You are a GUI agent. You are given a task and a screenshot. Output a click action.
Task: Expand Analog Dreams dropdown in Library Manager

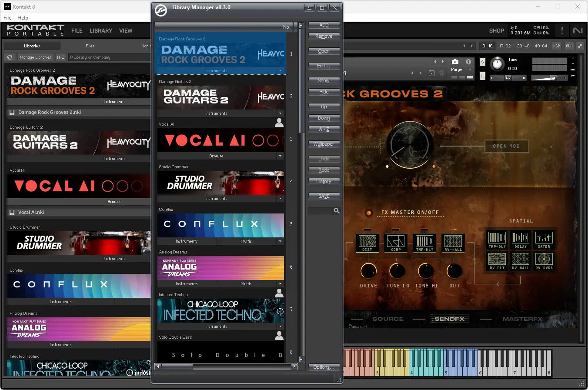click(280, 283)
